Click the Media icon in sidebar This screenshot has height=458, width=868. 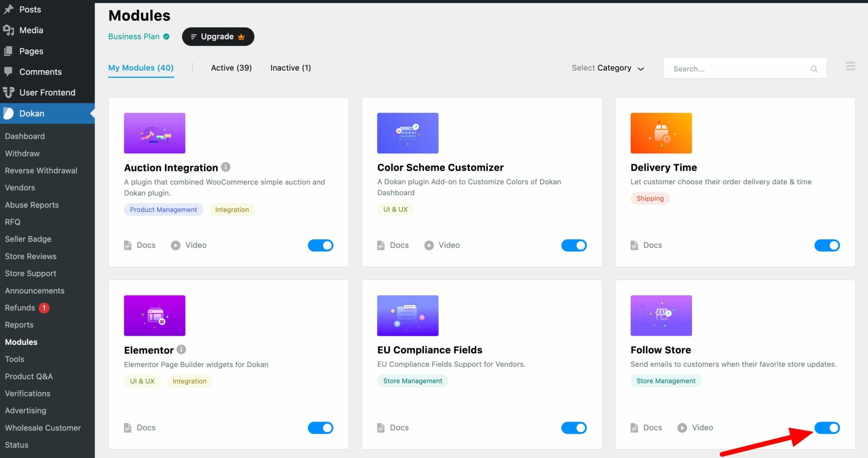point(9,30)
